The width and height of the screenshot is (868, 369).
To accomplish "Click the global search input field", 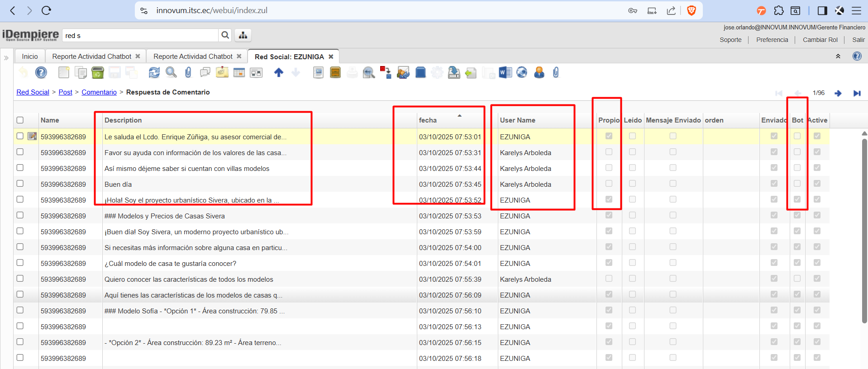I will click(x=140, y=35).
